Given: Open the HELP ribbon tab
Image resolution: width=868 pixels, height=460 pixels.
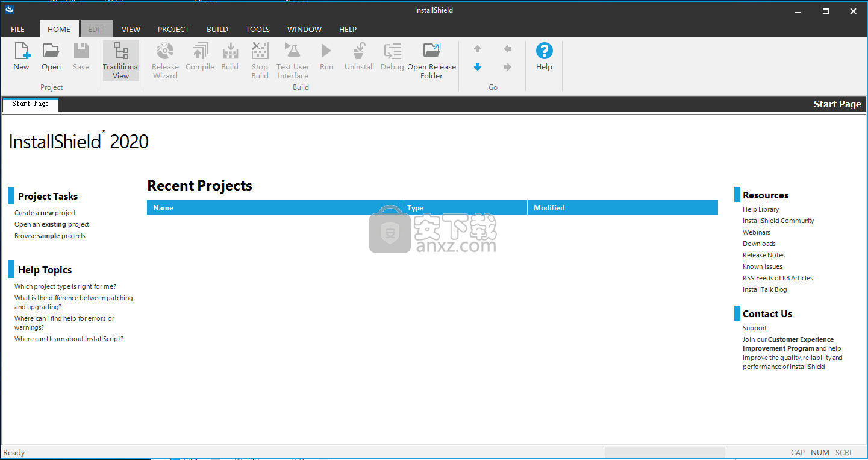Looking at the screenshot, I should [x=348, y=29].
